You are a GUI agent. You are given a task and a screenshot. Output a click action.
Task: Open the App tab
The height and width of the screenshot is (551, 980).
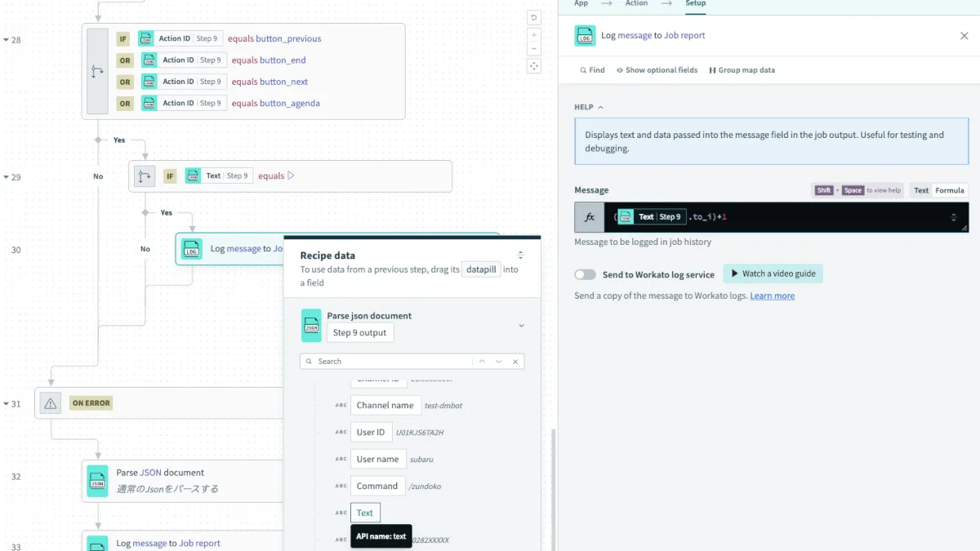click(581, 4)
